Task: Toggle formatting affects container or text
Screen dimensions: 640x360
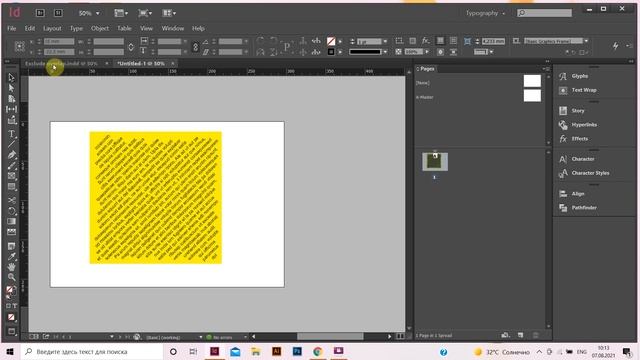Action: (x=11, y=306)
